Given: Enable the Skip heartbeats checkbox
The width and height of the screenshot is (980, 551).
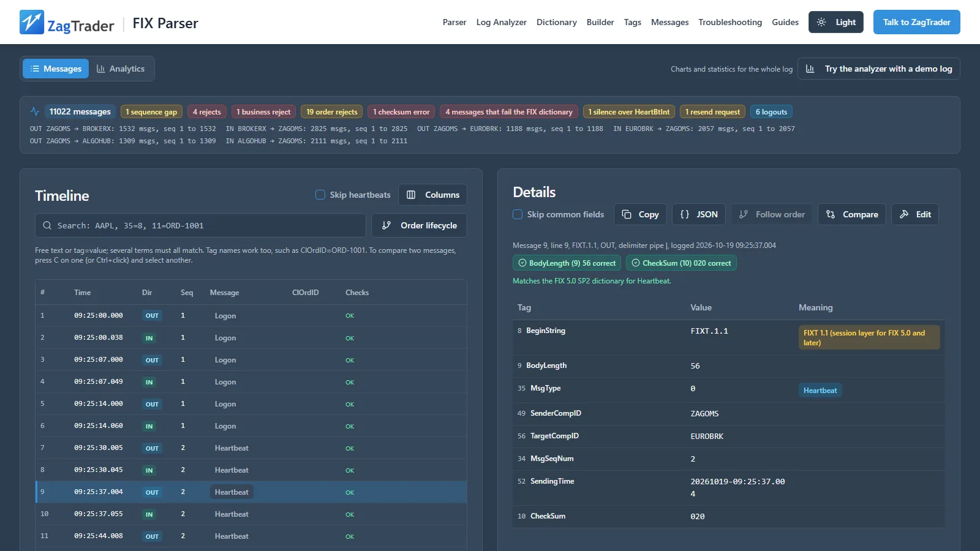Looking at the screenshot, I should coord(320,195).
